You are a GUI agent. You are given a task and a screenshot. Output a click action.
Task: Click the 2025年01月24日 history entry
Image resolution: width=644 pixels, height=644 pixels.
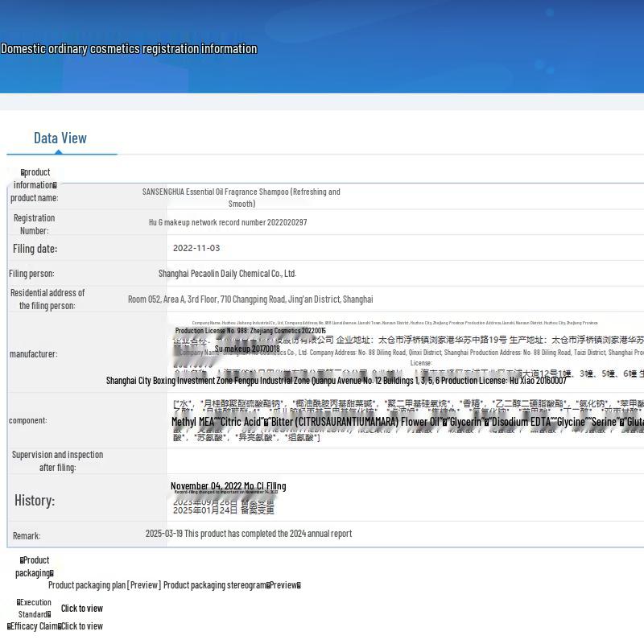coord(223,510)
